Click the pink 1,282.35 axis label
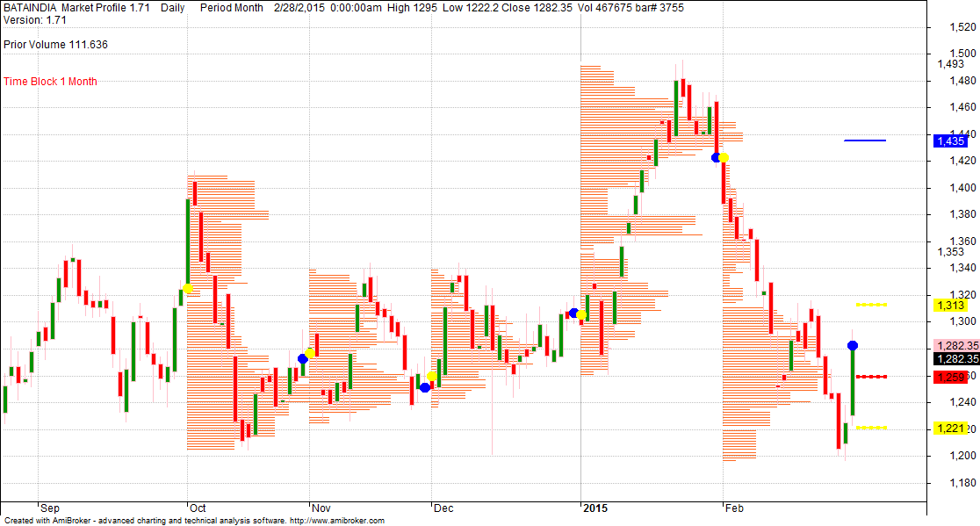The image size is (980, 526). pos(956,346)
